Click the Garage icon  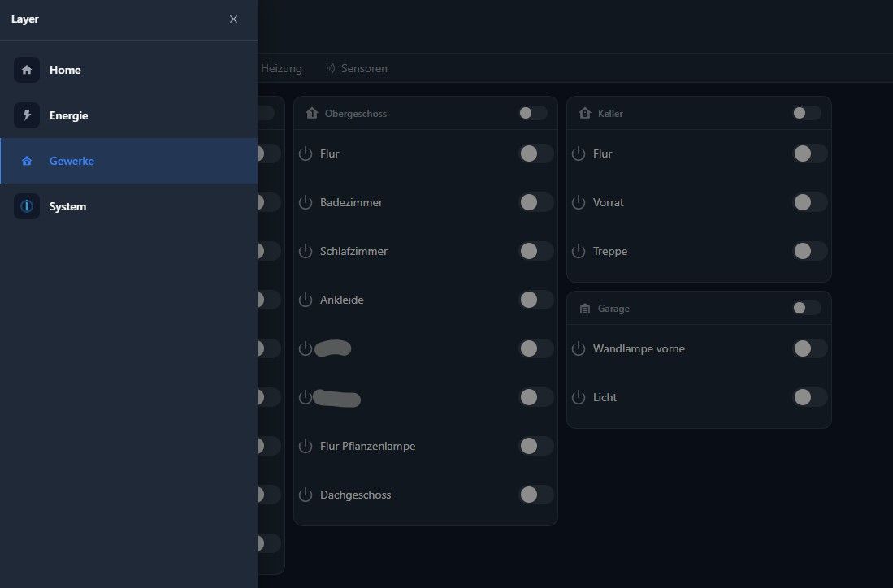point(585,309)
